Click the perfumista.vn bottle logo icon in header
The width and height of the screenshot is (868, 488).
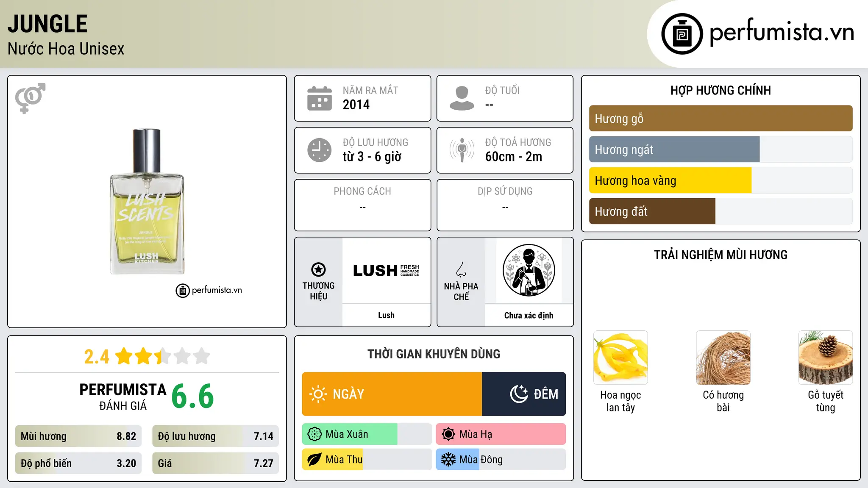point(682,34)
